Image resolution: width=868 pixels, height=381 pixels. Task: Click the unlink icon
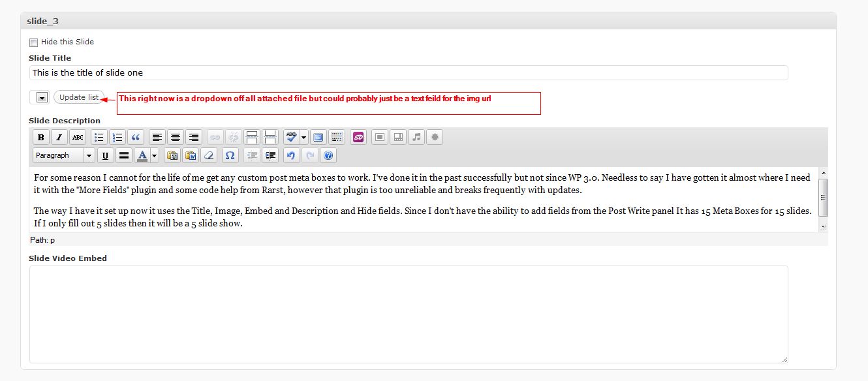(x=233, y=137)
